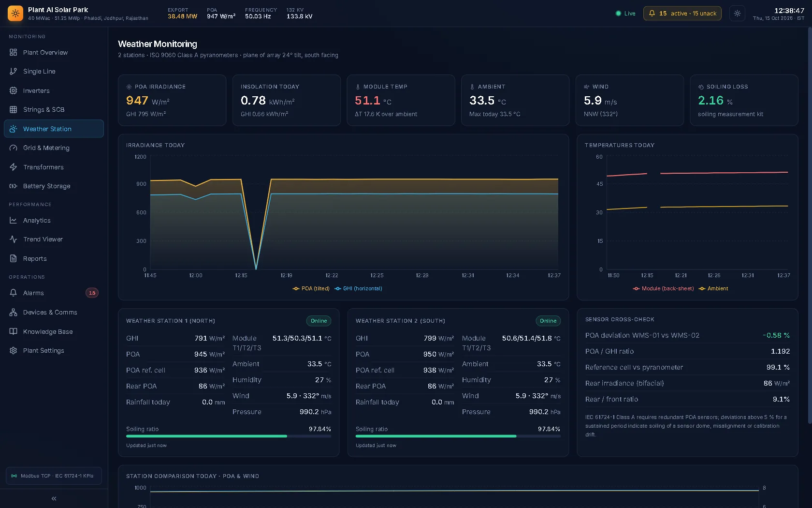Click the Battery Storage icon
This screenshot has height=508, width=812.
[x=14, y=186]
